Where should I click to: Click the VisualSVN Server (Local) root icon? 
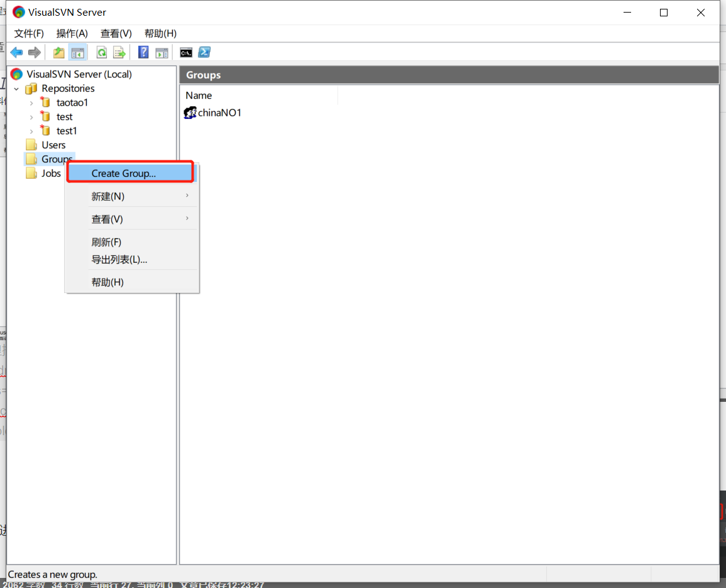17,74
